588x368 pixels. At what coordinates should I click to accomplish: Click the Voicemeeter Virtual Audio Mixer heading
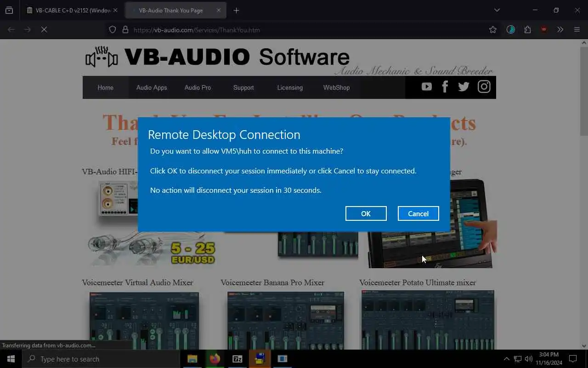click(137, 282)
